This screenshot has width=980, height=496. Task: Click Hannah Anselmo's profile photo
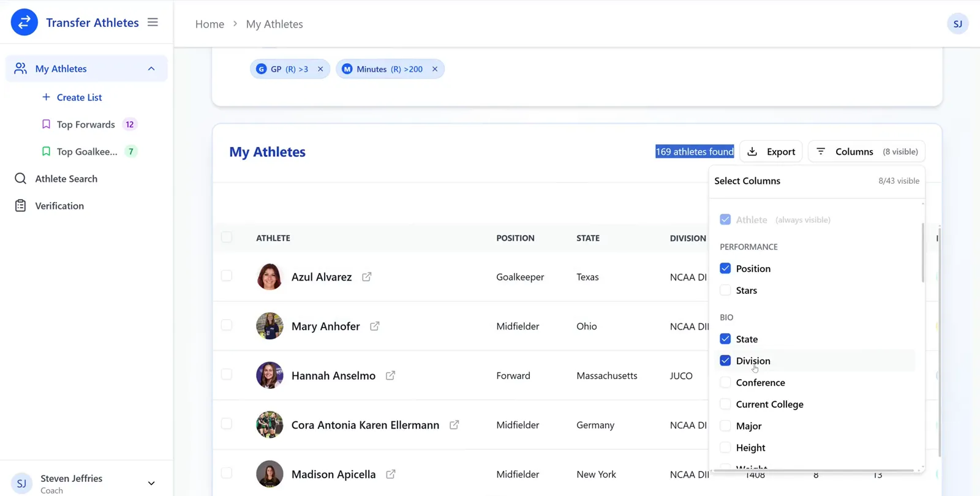pos(269,375)
